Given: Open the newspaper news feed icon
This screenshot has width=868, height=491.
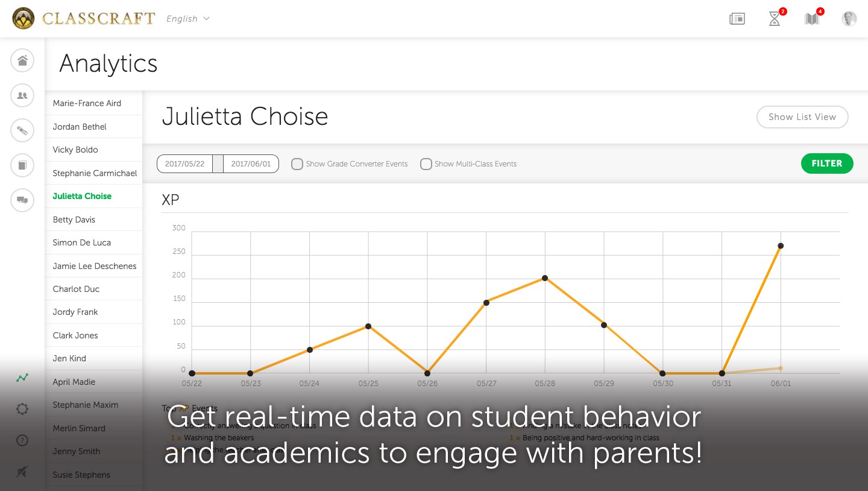Looking at the screenshot, I should click(737, 19).
